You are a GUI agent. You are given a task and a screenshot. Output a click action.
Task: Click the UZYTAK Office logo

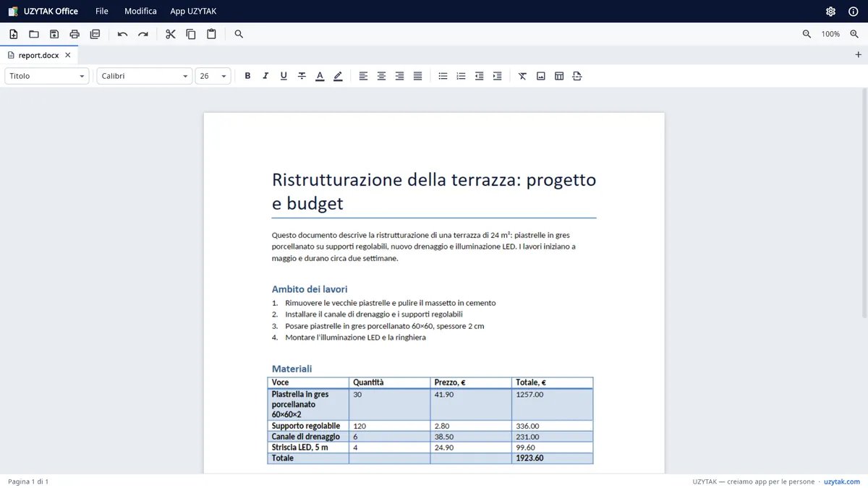click(43, 12)
